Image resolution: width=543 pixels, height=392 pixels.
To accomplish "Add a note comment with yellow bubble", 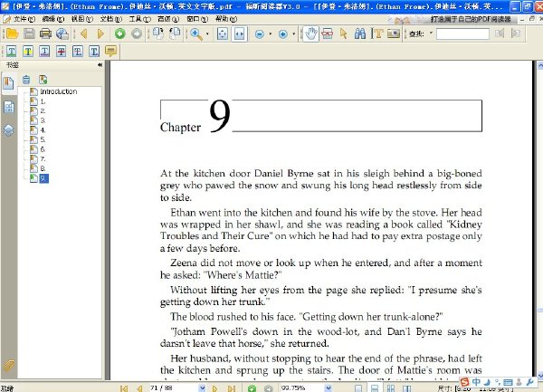I will point(110,52).
